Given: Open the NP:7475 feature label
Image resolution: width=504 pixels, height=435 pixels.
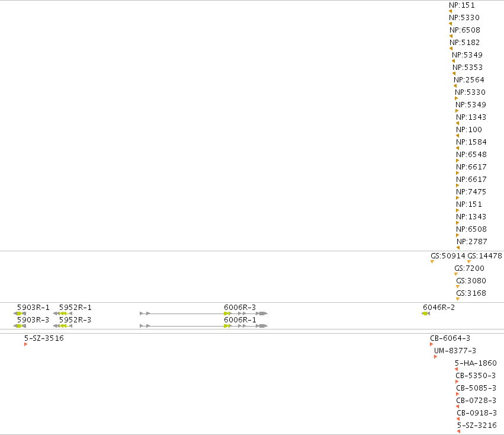Looking at the screenshot, I should click(x=471, y=192).
